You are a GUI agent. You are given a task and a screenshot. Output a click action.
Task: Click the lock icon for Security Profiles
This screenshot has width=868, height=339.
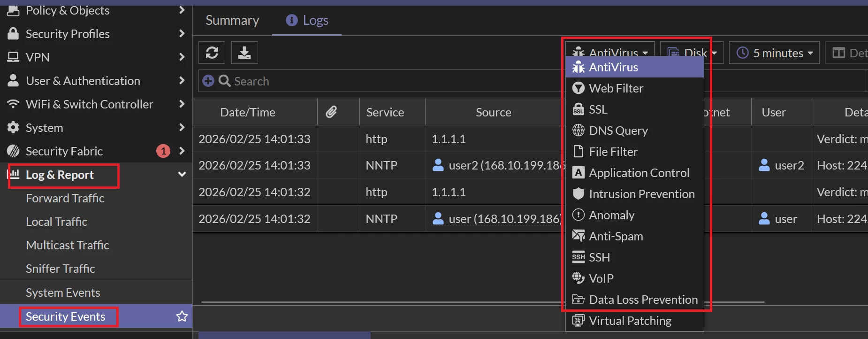(13, 33)
